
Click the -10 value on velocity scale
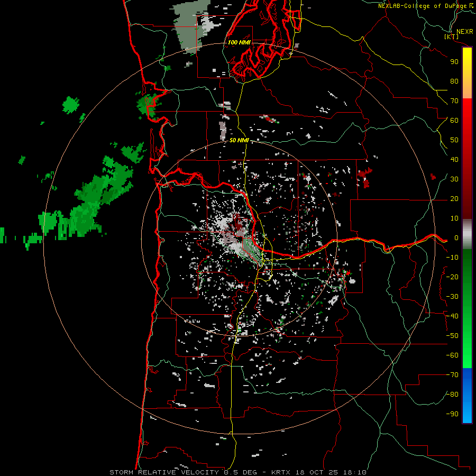tap(452, 258)
